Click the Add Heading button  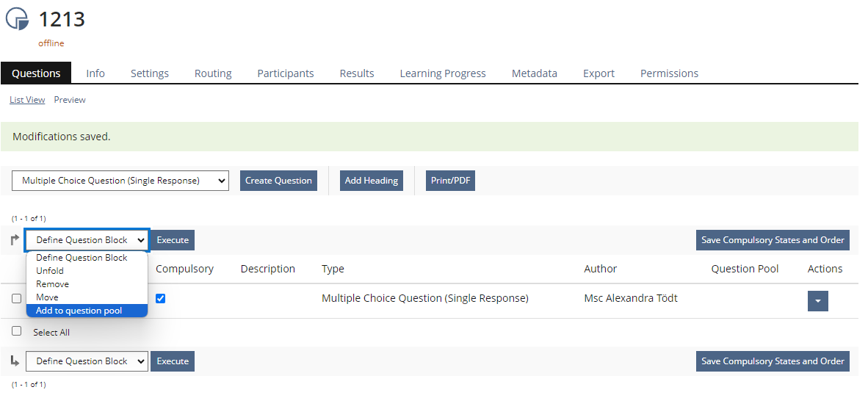pyautogui.click(x=372, y=181)
